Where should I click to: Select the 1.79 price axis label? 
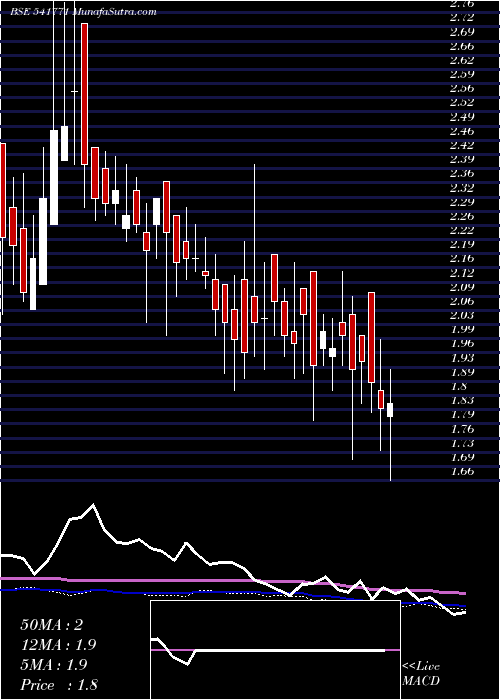tap(461, 415)
